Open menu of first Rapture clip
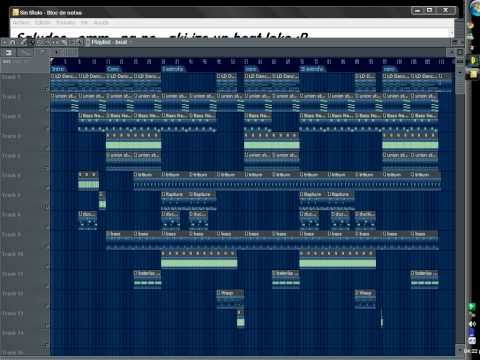The image size is (480, 360). tap(164, 194)
